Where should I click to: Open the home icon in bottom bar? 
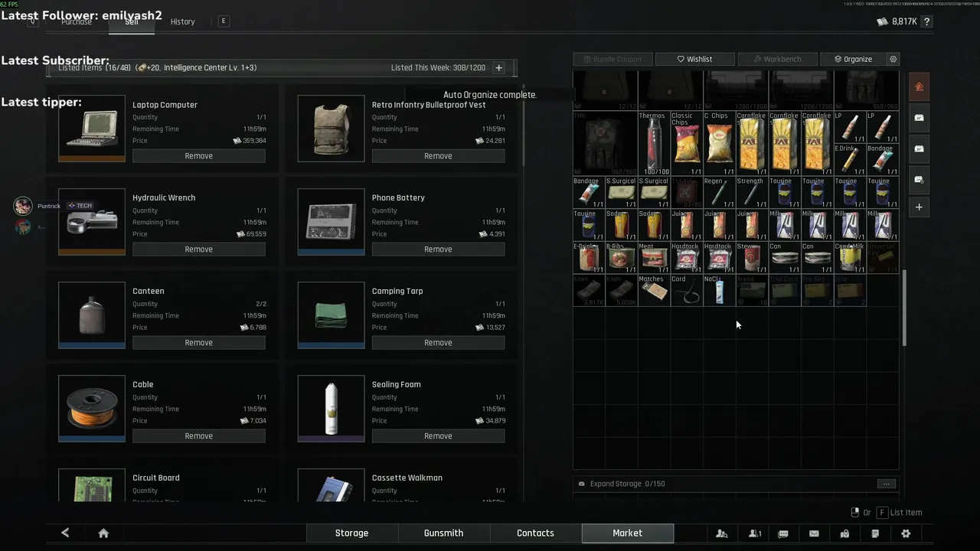point(103,533)
